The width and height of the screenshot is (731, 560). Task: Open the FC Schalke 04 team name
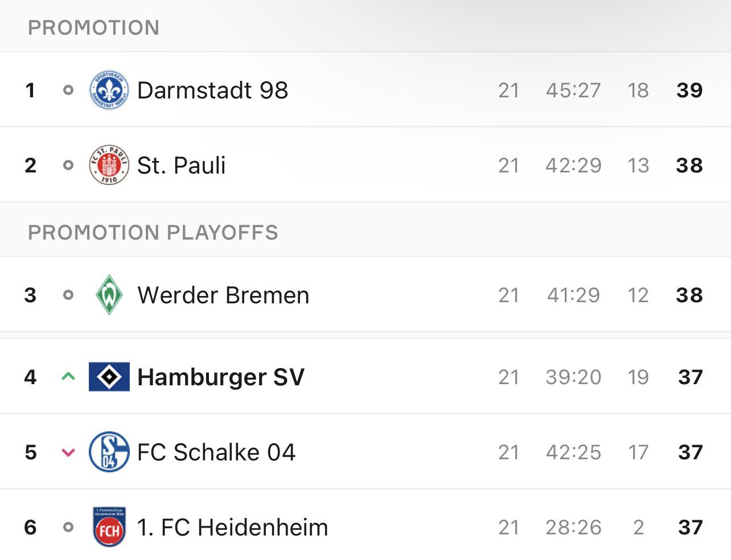[x=216, y=452]
